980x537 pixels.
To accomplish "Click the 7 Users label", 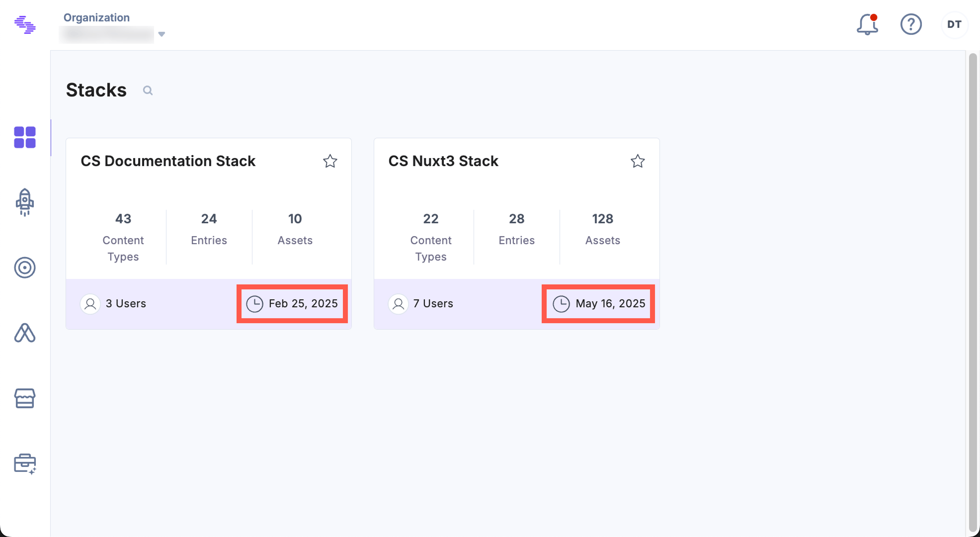I will (x=433, y=304).
